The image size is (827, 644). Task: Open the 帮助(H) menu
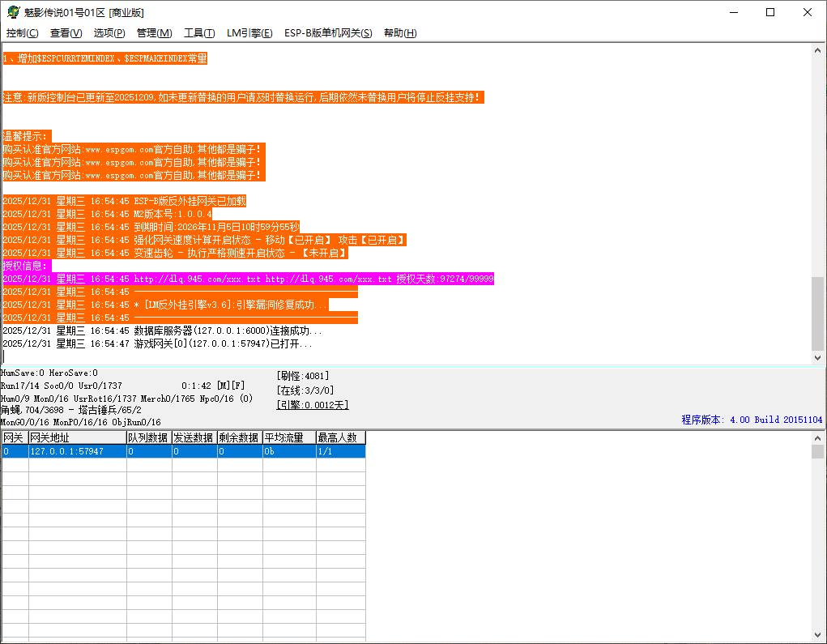point(400,33)
